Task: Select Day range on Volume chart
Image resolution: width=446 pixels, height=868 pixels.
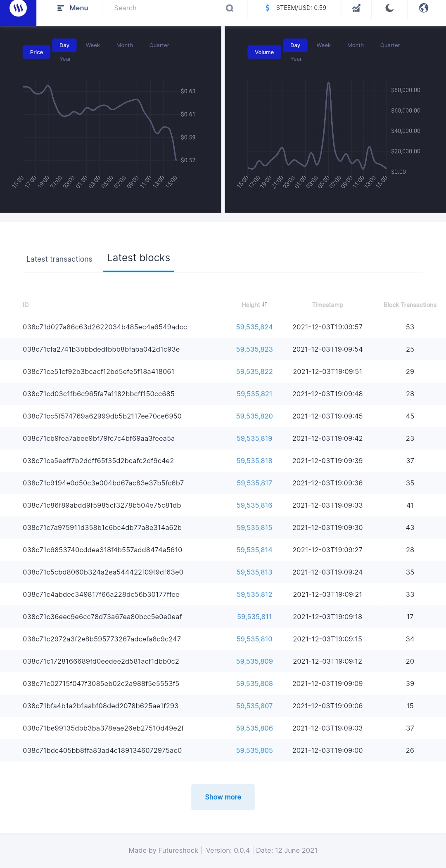Action: [295, 45]
